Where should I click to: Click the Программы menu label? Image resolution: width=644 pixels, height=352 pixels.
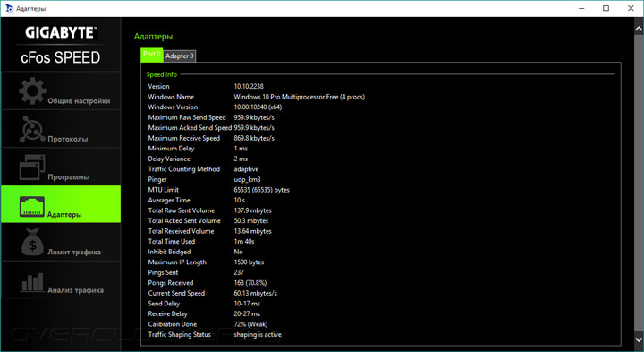point(69,177)
